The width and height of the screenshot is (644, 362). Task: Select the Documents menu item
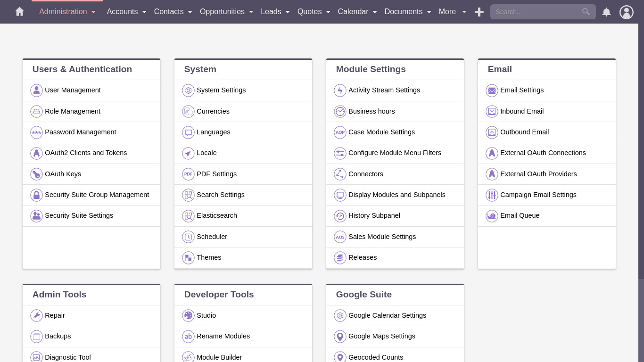[x=403, y=12]
